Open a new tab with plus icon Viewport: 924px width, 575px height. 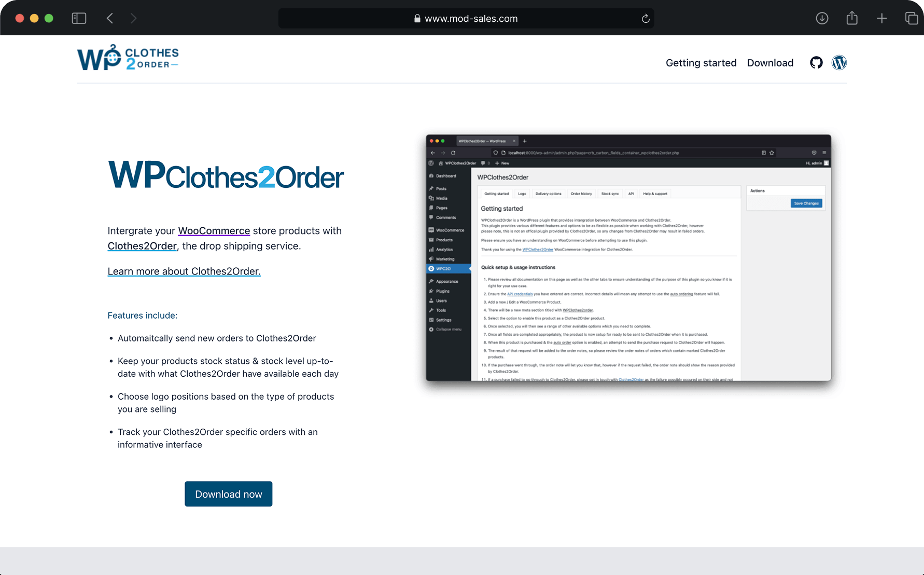[x=881, y=18]
